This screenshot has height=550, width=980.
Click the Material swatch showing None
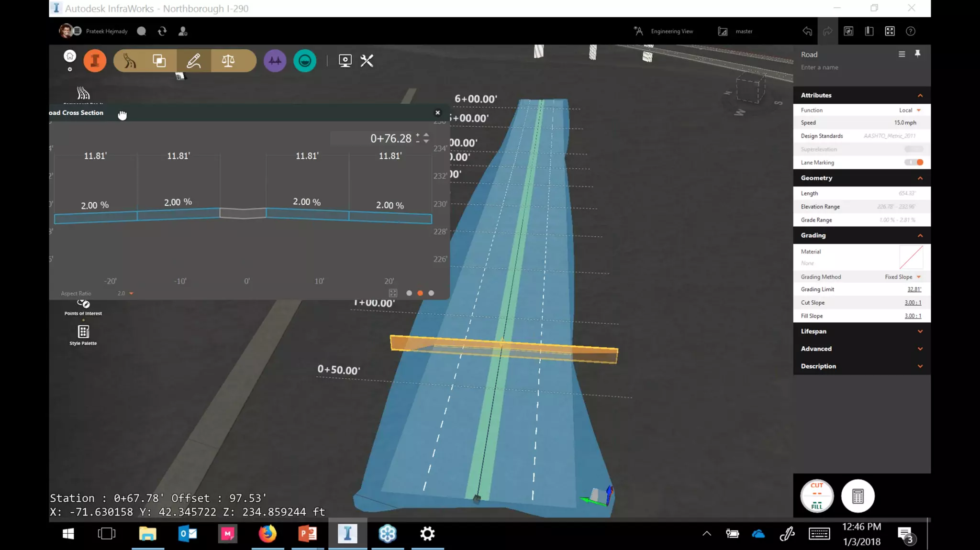coord(911,257)
